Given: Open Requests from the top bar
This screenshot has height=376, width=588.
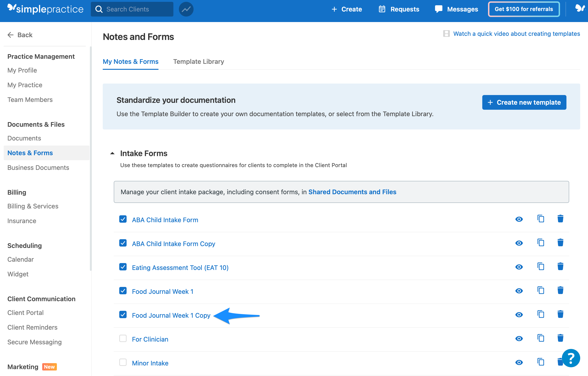Looking at the screenshot, I should pos(399,9).
